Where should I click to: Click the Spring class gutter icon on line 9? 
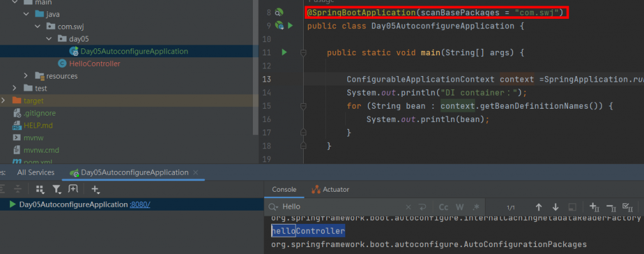coord(279,25)
